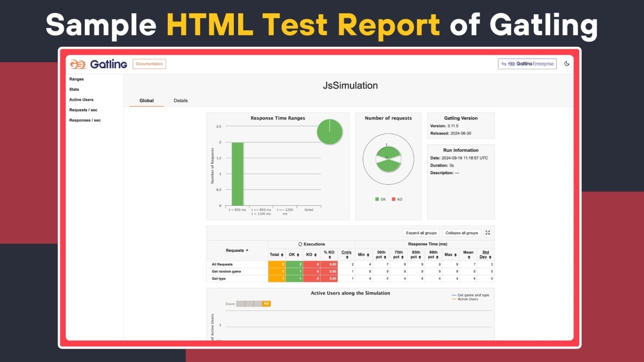Sort by the 95th pct column
This screenshot has width=644, height=362.
point(416,255)
